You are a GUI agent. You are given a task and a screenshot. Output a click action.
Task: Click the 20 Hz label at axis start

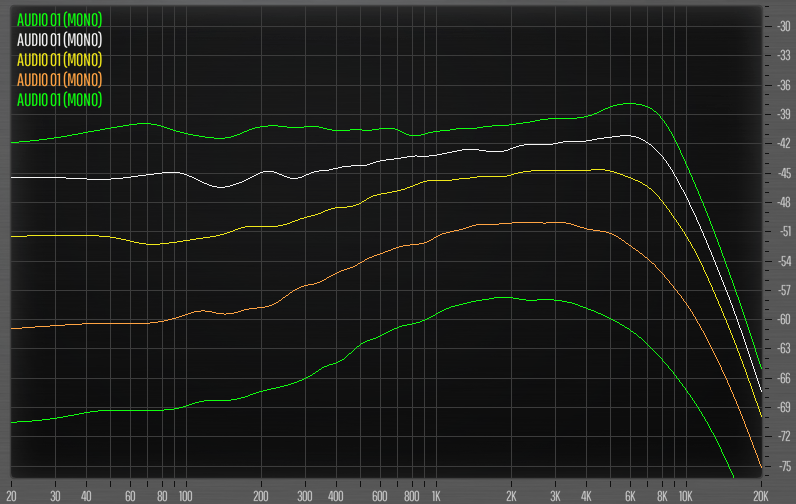click(11, 496)
